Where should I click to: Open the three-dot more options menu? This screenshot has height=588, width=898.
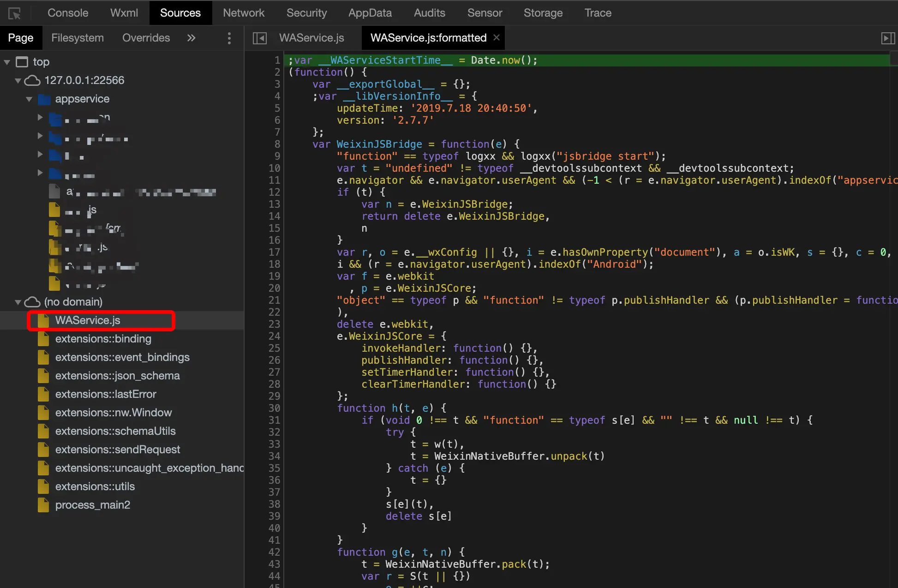(229, 38)
